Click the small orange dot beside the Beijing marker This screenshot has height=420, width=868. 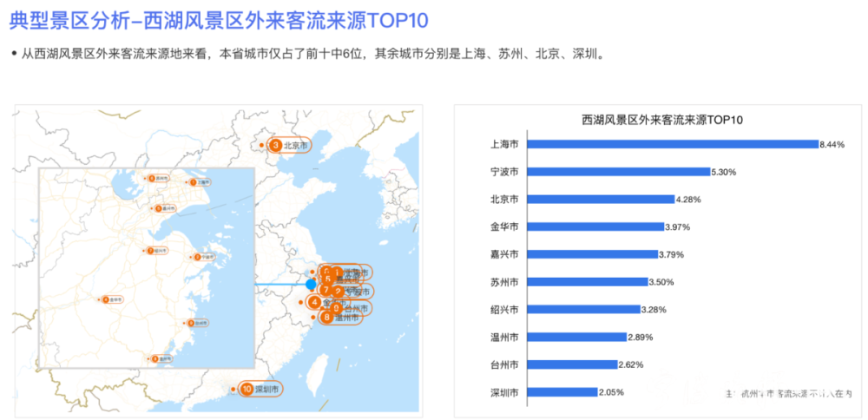(261, 146)
